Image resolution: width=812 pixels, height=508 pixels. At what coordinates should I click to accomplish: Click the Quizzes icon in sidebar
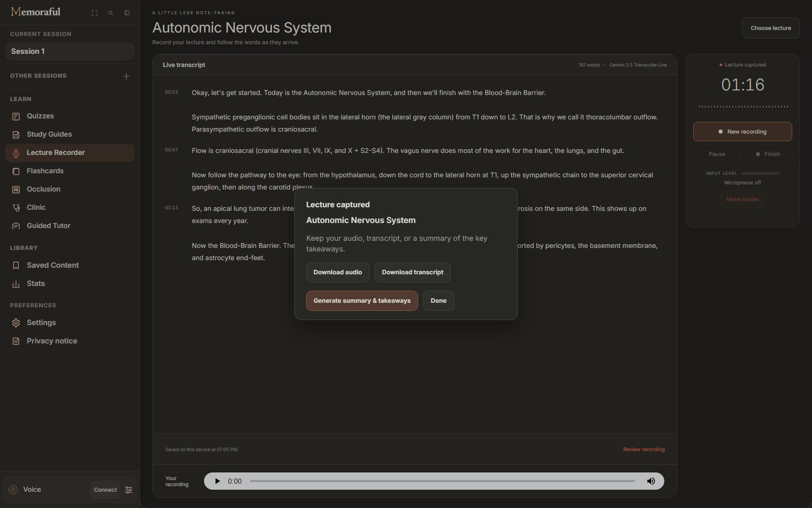pos(16,116)
